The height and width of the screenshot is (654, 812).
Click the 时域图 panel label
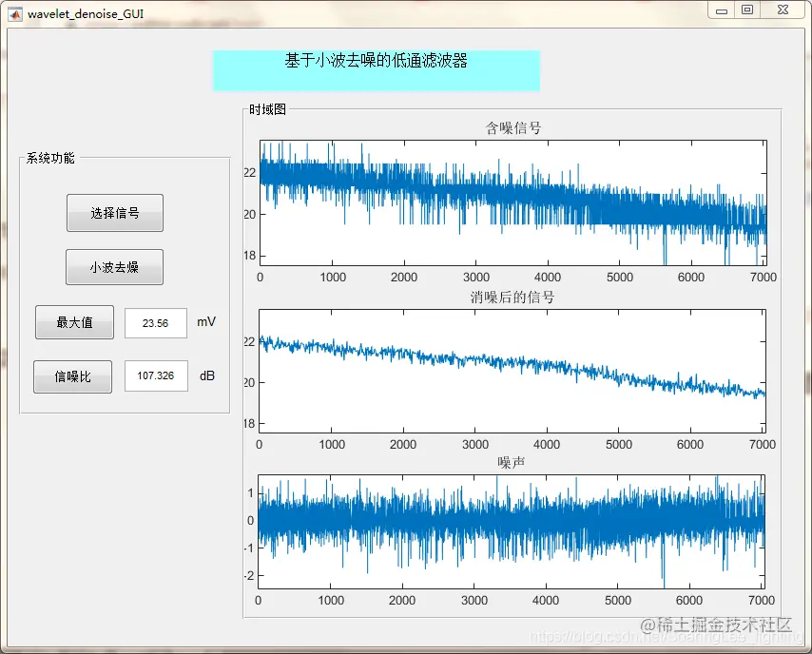267,109
